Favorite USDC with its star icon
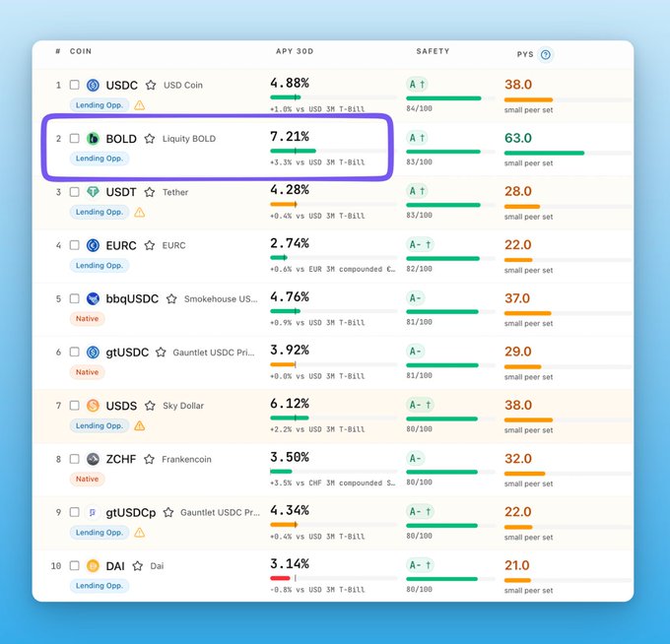 click(x=151, y=85)
